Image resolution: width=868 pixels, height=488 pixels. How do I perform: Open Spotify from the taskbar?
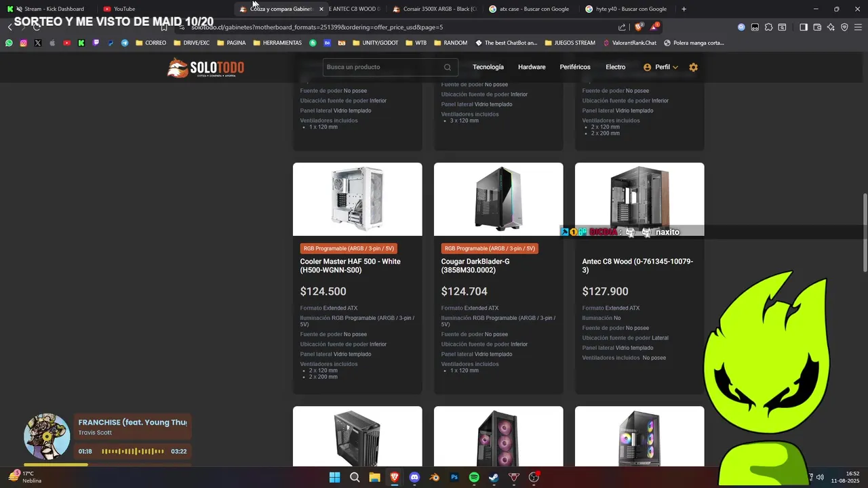(x=474, y=477)
